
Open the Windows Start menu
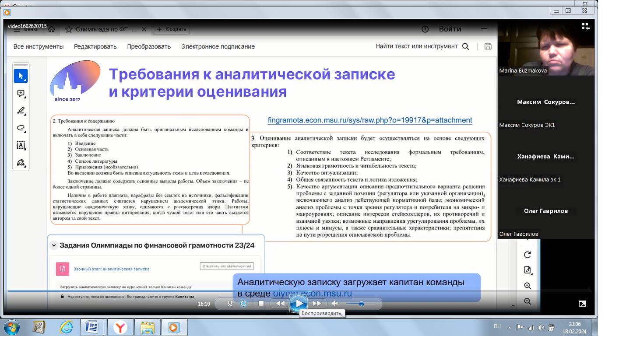pyautogui.click(x=11, y=327)
